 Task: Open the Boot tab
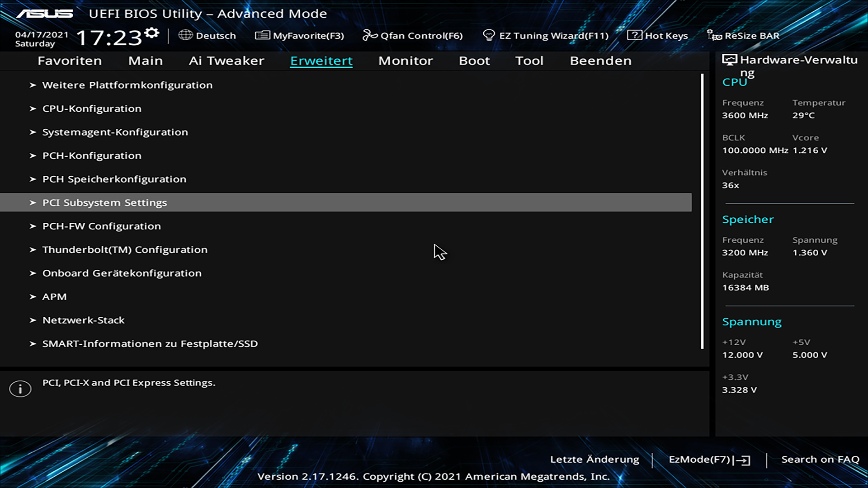tap(474, 61)
